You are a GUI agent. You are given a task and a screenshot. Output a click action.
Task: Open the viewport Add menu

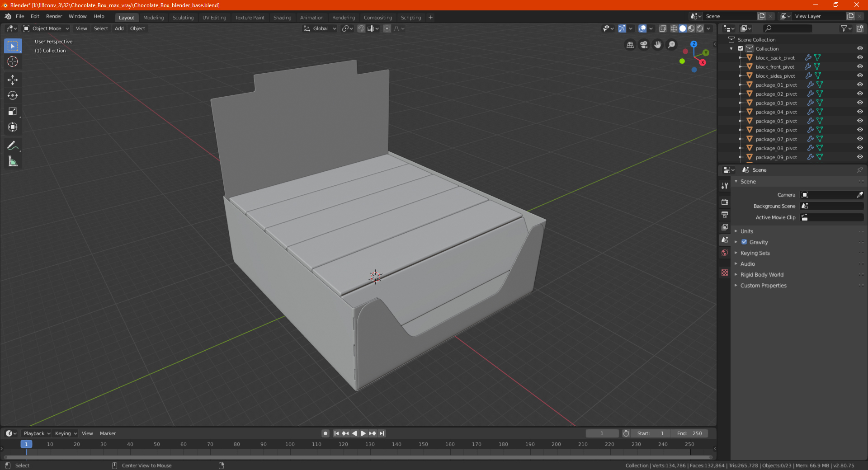pyautogui.click(x=119, y=28)
